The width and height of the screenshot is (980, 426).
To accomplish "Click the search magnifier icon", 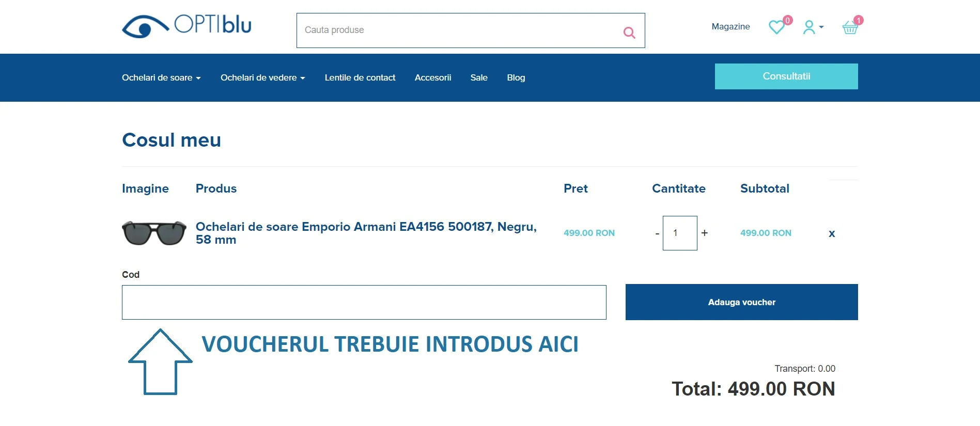I will point(629,33).
